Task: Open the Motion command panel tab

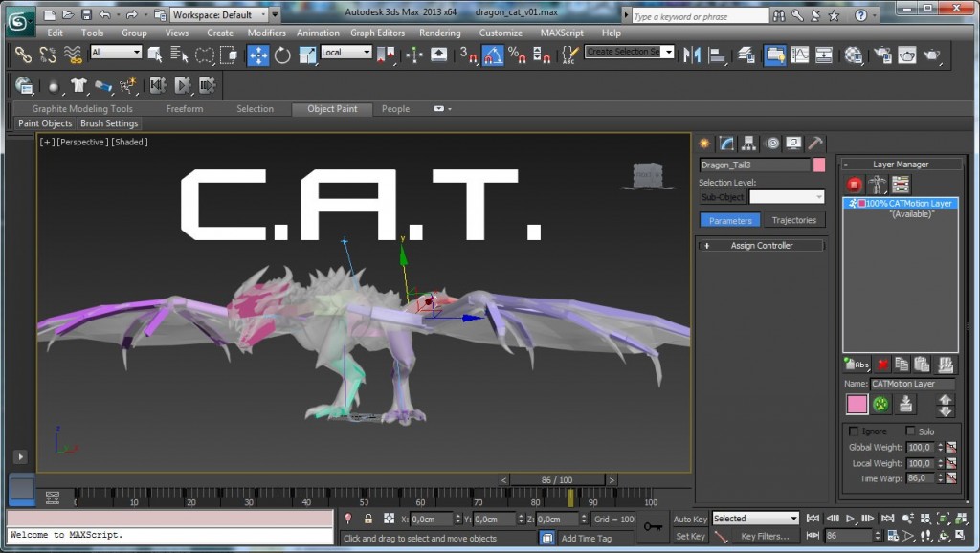Action: pos(772,144)
